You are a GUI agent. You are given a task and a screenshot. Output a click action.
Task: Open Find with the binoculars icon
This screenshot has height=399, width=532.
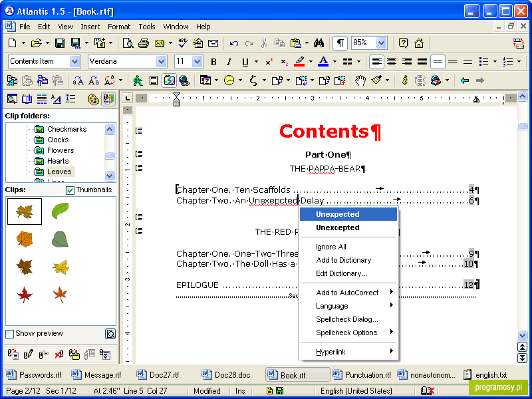pos(319,43)
